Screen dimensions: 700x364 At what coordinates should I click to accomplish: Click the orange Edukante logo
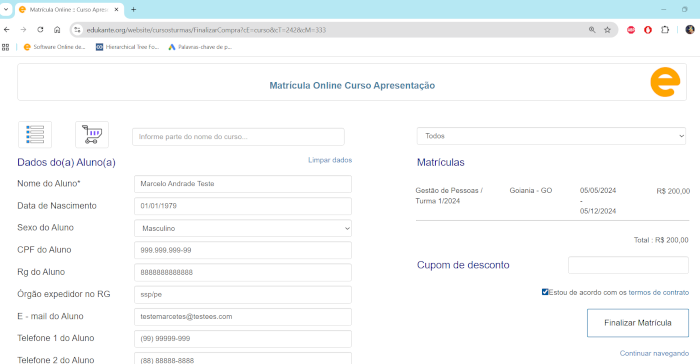click(x=665, y=82)
